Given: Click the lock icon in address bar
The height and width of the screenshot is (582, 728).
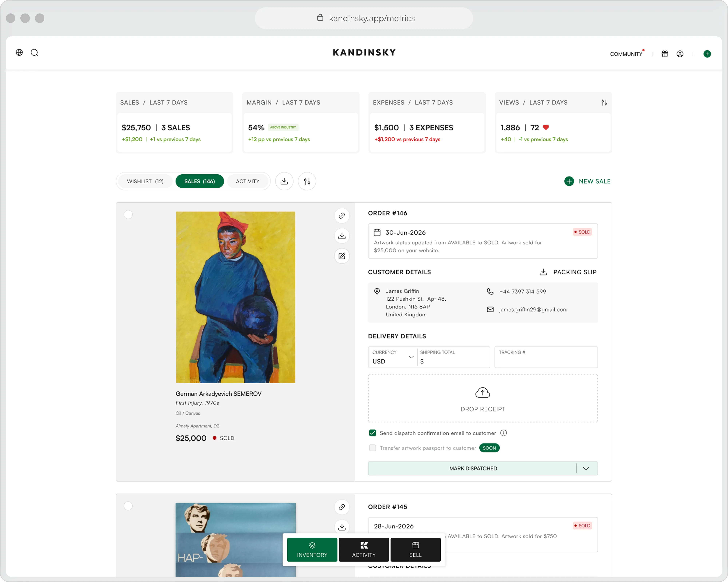Looking at the screenshot, I should (320, 17).
